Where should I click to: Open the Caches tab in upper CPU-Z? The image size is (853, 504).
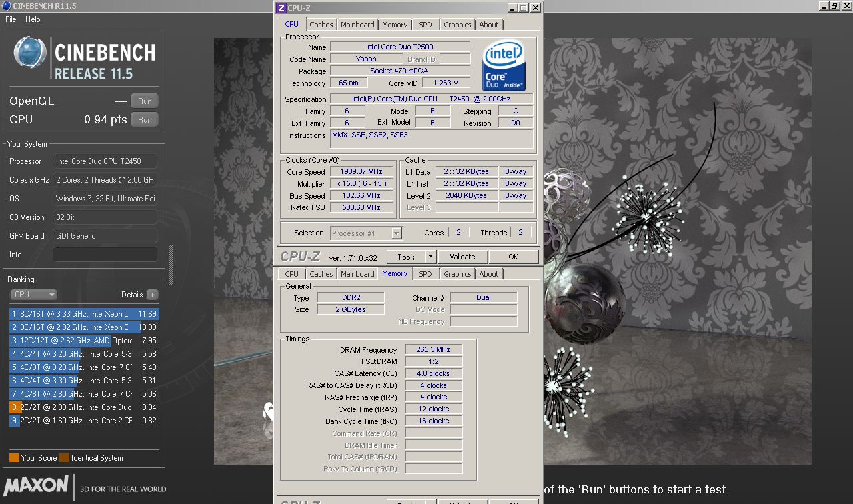(321, 25)
